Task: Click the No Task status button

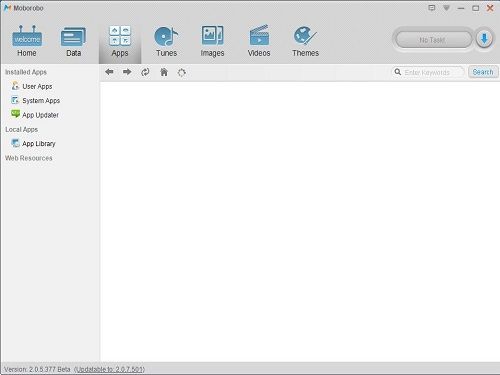Action: point(433,40)
